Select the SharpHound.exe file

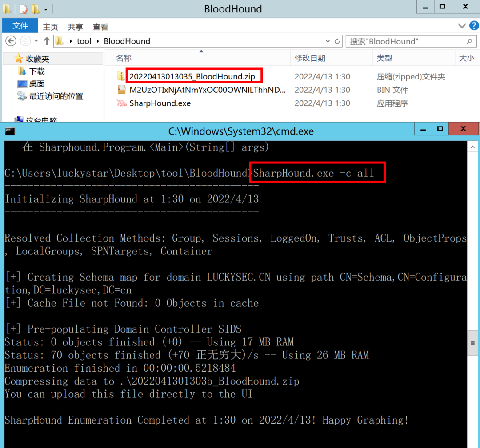(x=160, y=103)
